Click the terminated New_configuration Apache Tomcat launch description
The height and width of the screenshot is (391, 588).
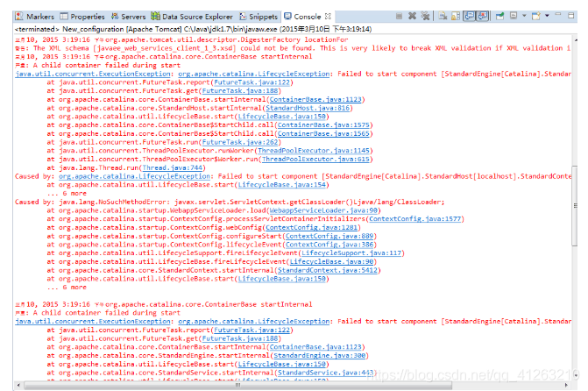193,29
